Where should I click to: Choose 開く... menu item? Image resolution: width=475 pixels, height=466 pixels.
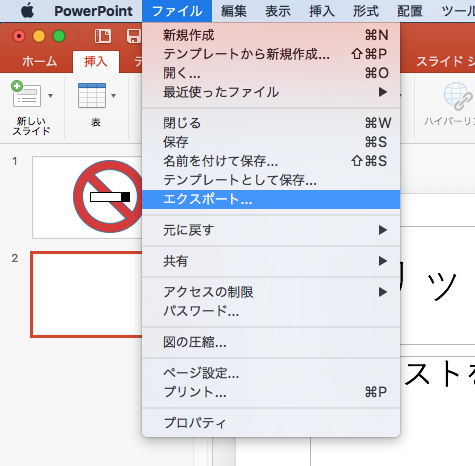[271, 73]
